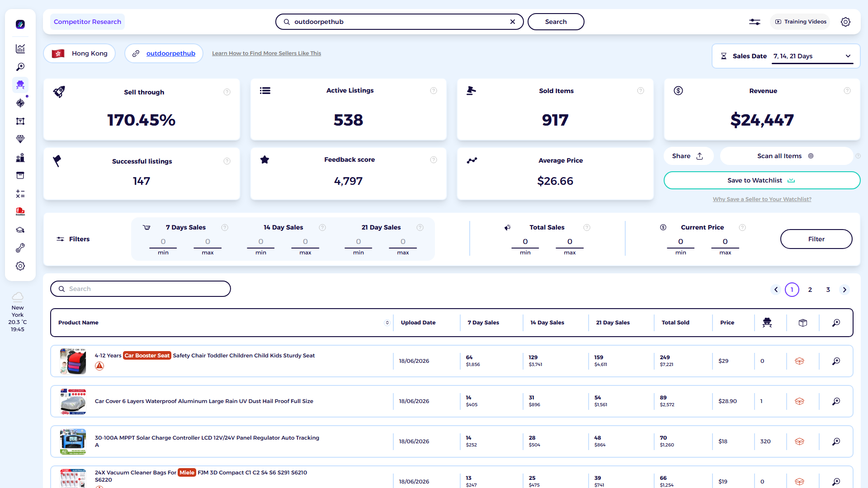The image size is (868, 488).
Task: Clear the outdoorpethub search text
Action: tap(513, 22)
